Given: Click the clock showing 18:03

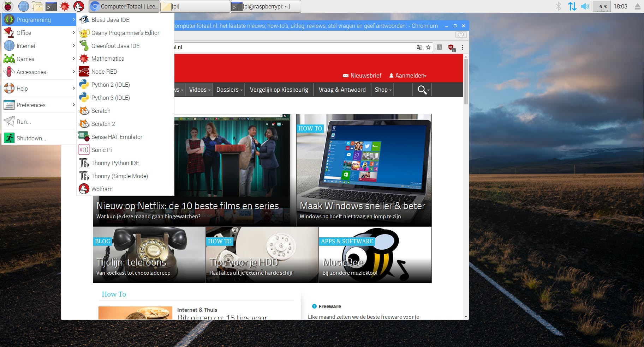Looking at the screenshot, I should (x=620, y=6).
